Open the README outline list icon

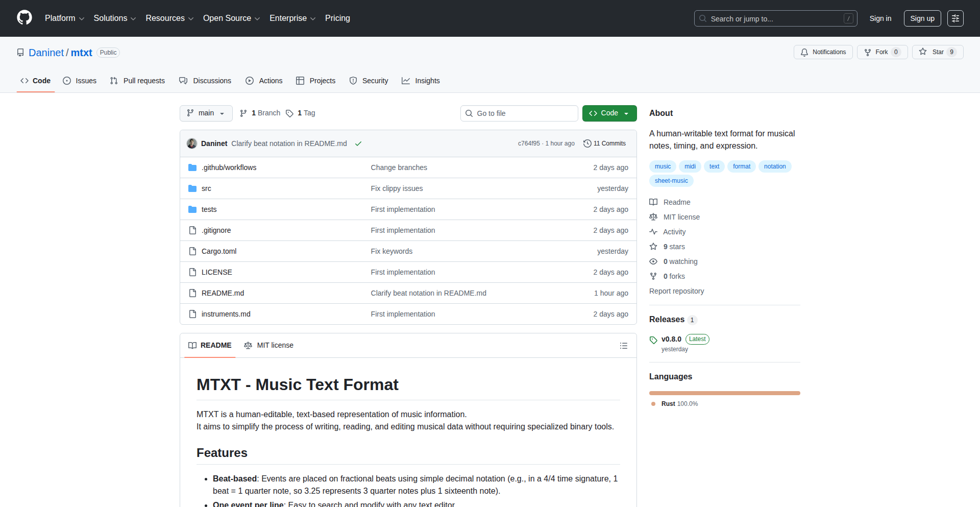coord(623,346)
